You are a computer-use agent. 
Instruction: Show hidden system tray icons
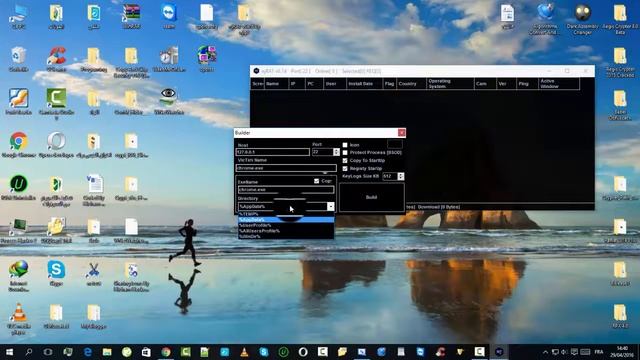coord(545,352)
